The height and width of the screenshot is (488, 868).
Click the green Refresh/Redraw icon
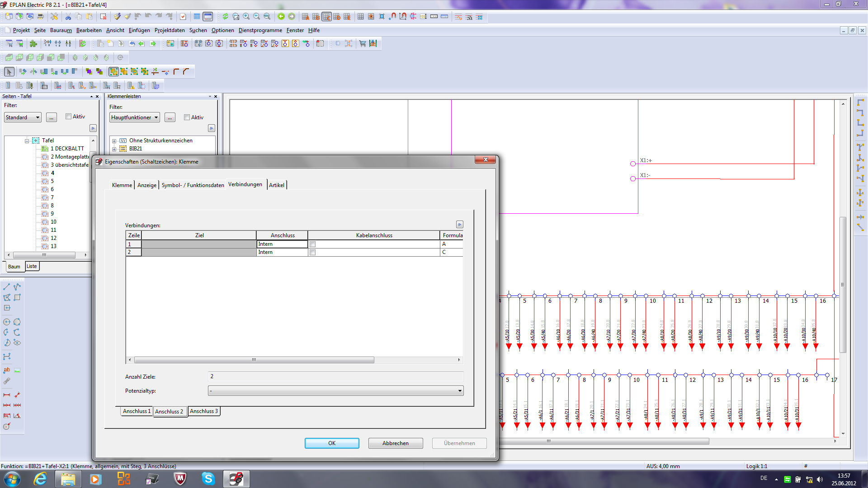click(225, 17)
